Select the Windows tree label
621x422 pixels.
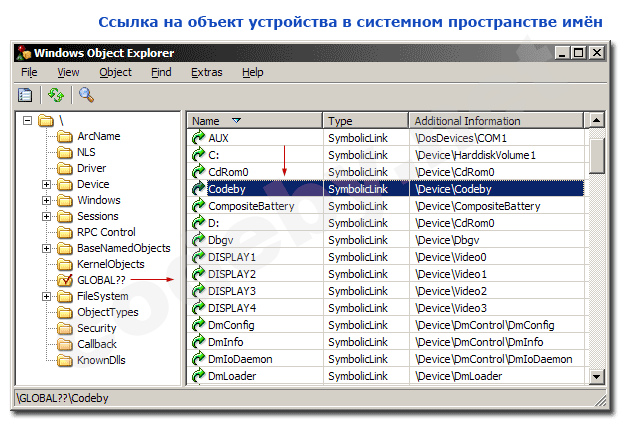(99, 200)
